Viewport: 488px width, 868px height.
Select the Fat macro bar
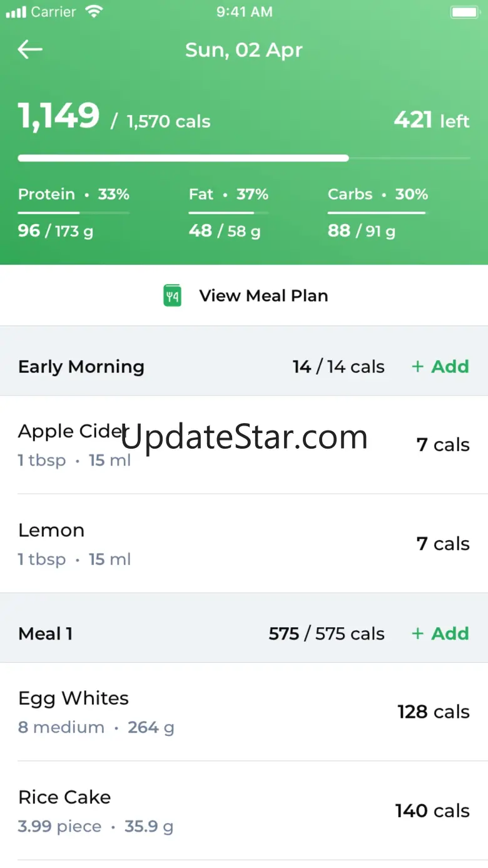[x=228, y=213]
